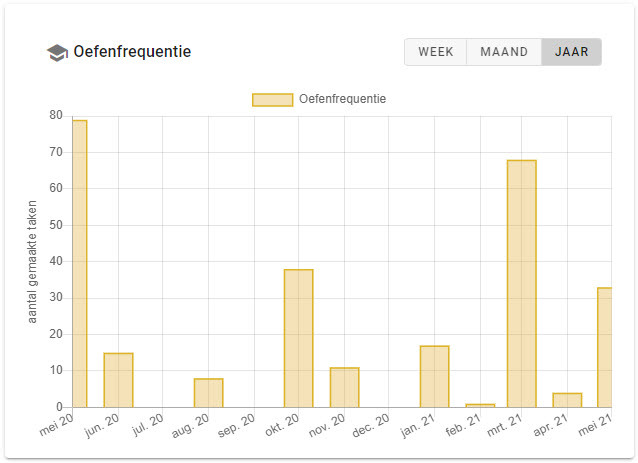Click the tall mei 20 bar
The height and width of the screenshot is (463, 638).
click(x=79, y=263)
